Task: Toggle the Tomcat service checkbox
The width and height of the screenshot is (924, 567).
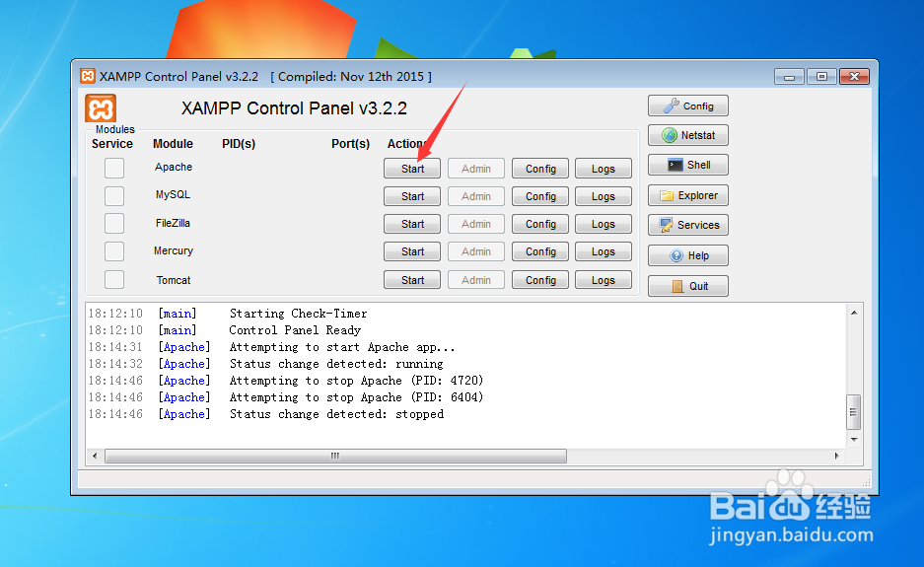Action: coord(114,279)
